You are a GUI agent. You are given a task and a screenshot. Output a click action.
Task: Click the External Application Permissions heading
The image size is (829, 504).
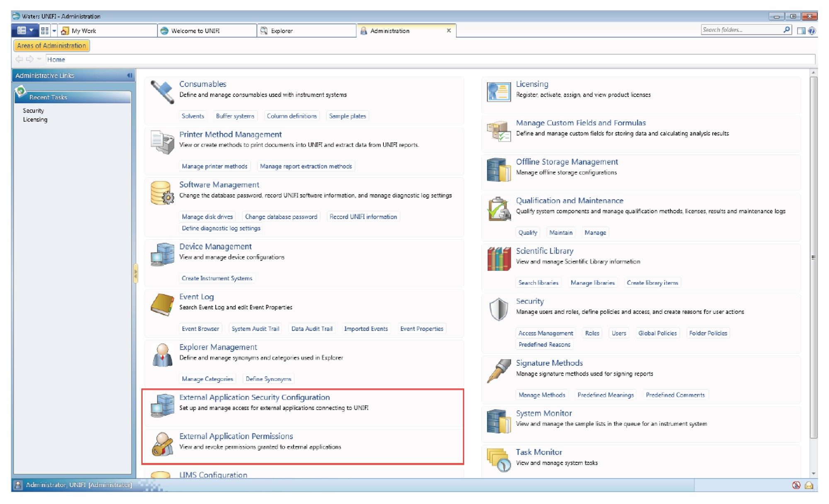(236, 436)
